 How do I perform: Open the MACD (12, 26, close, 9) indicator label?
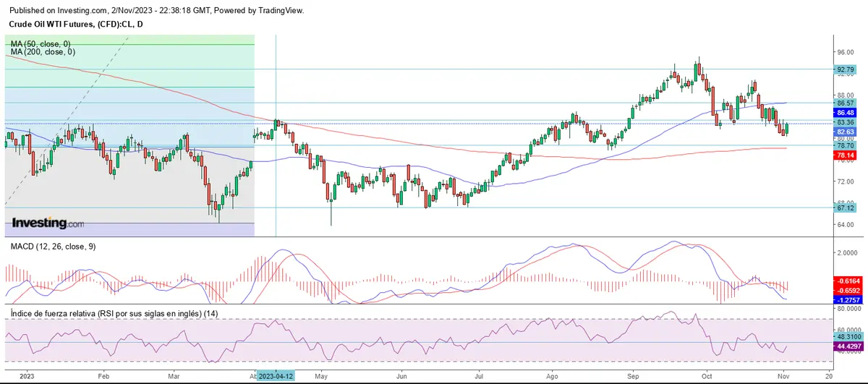(x=53, y=247)
